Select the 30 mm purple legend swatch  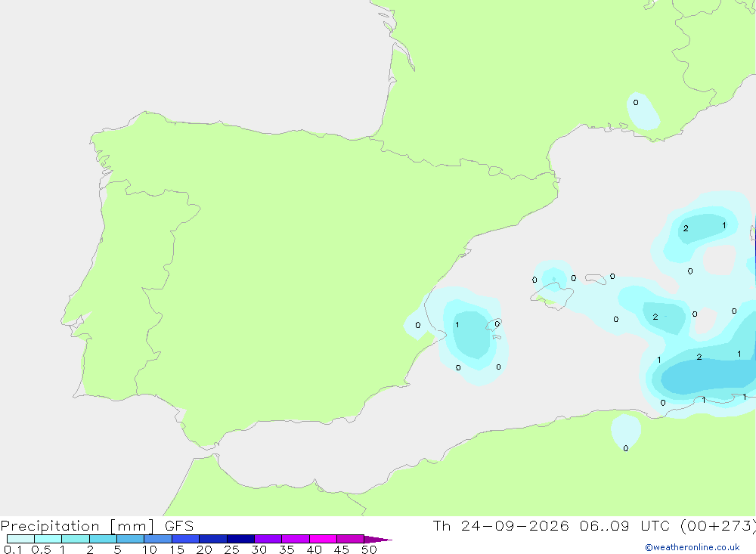coord(268,539)
